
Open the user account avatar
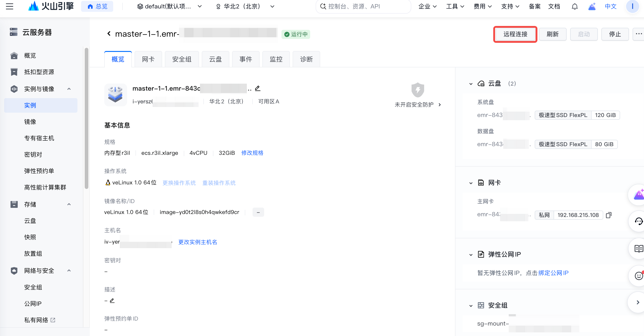[633, 6]
